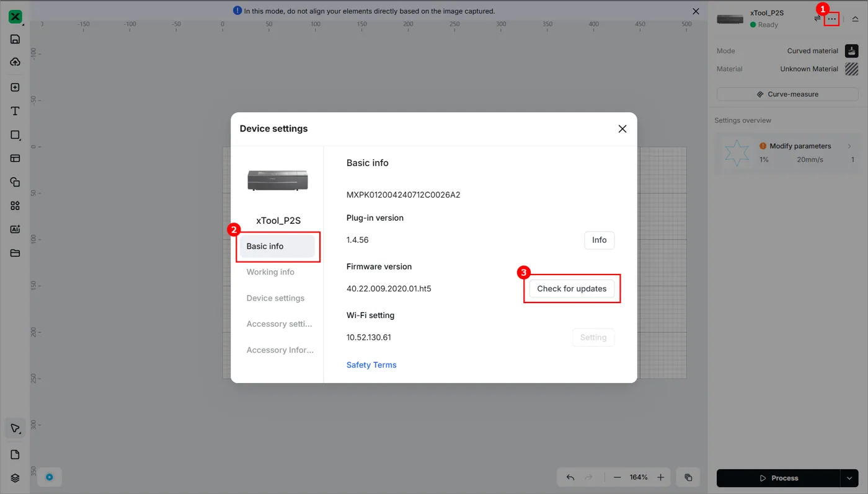Open the project folder icon
868x494 pixels.
click(x=15, y=253)
